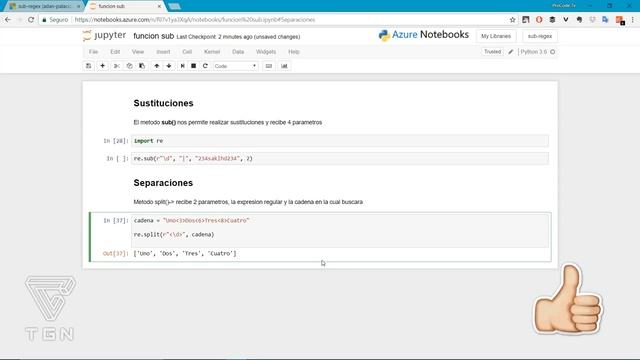Open the File menu

tap(93, 52)
